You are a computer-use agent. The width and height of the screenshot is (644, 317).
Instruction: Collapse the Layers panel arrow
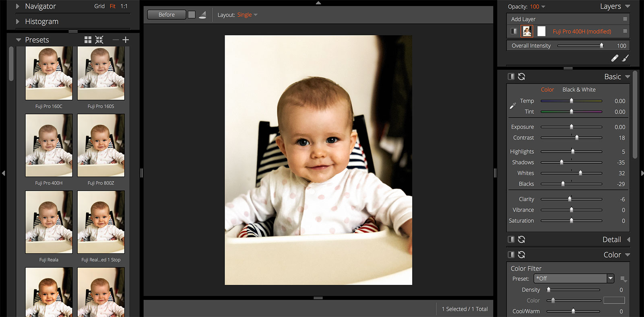627,6
